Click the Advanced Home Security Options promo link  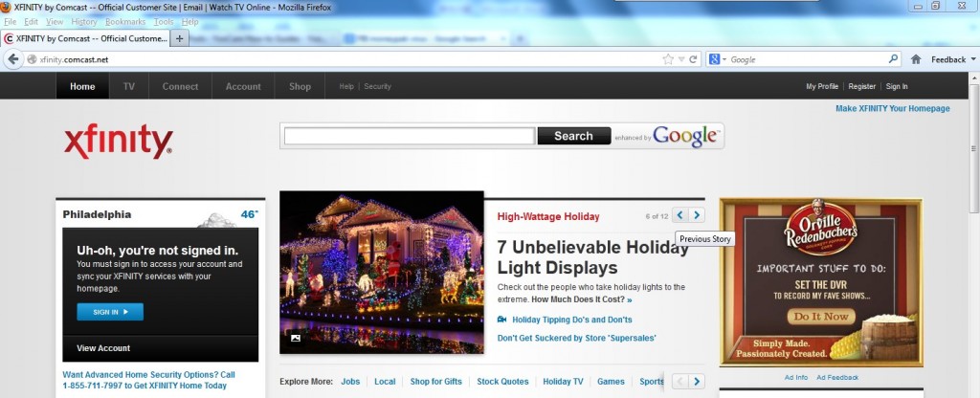click(148, 380)
